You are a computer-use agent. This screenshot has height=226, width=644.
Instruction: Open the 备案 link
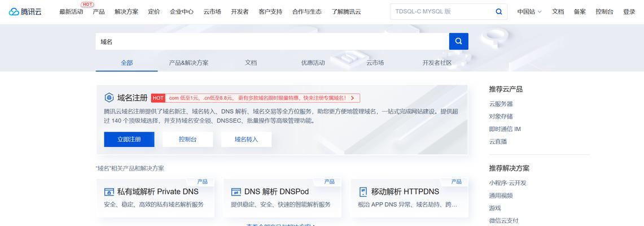[x=580, y=11]
